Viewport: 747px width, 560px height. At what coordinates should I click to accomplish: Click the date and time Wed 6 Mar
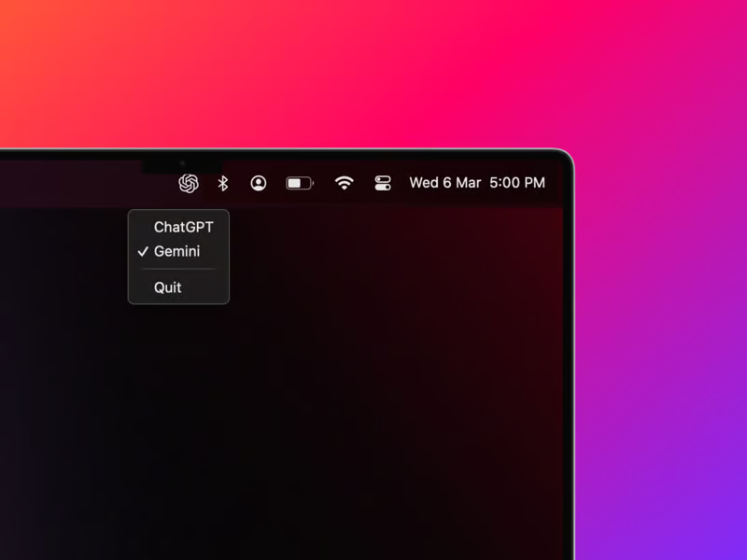pyautogui.click(x=477, y=183)
